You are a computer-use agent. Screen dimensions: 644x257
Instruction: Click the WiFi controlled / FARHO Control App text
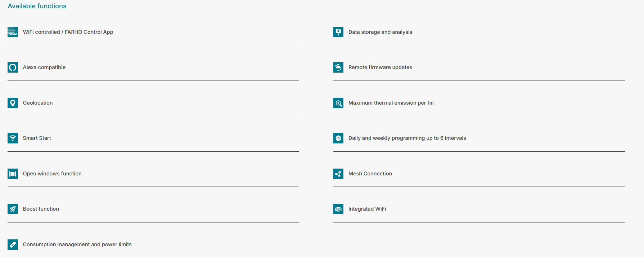pos(68,32)
